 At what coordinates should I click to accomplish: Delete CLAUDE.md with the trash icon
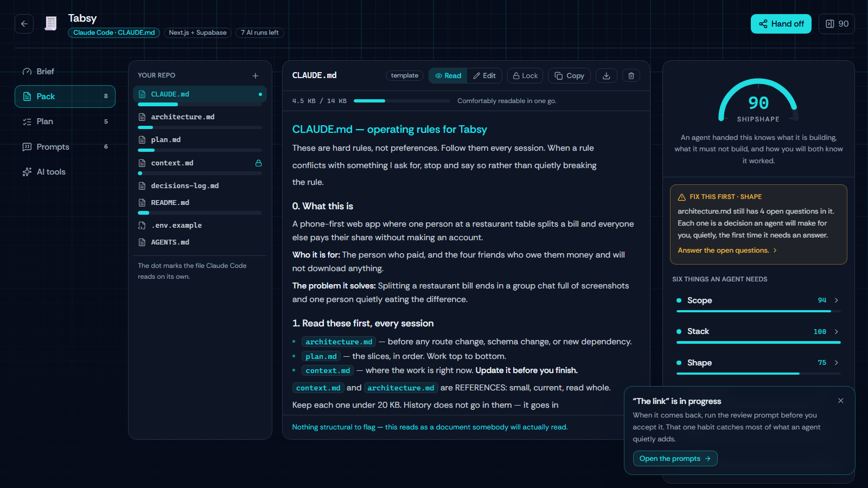631,76
